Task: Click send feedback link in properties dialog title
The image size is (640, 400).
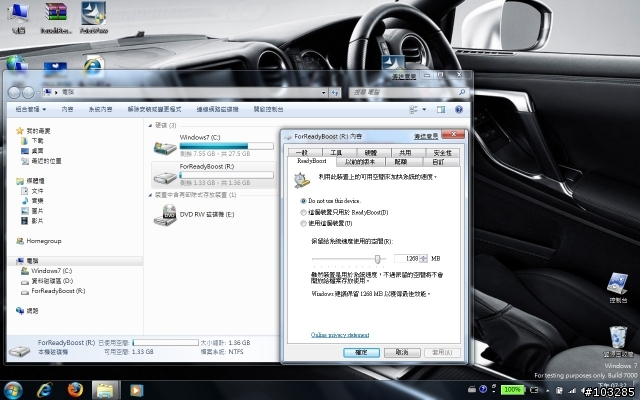Action: 426,137
